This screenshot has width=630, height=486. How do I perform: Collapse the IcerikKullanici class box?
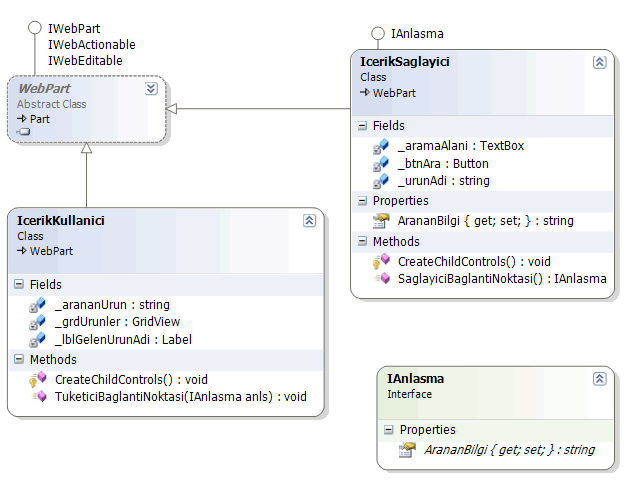308,220
